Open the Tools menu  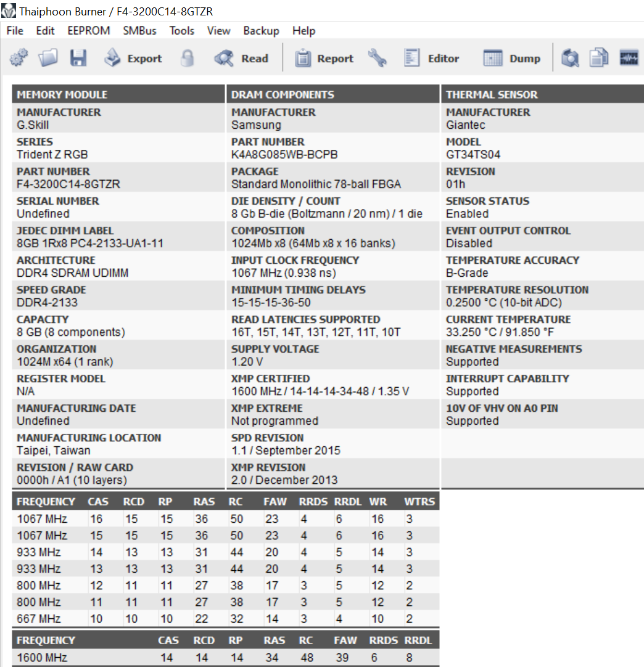coord(182,31)
